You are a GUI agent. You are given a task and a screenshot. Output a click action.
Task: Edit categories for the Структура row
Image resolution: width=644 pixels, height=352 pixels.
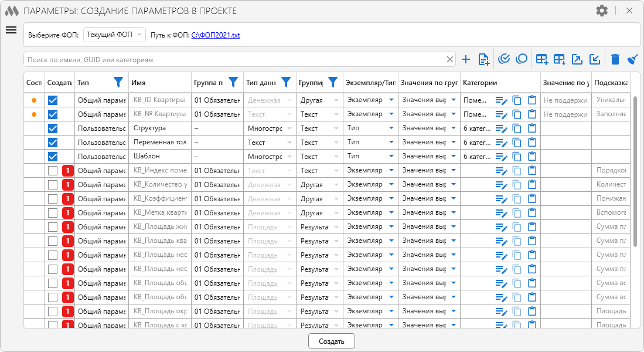pos(500,128)
